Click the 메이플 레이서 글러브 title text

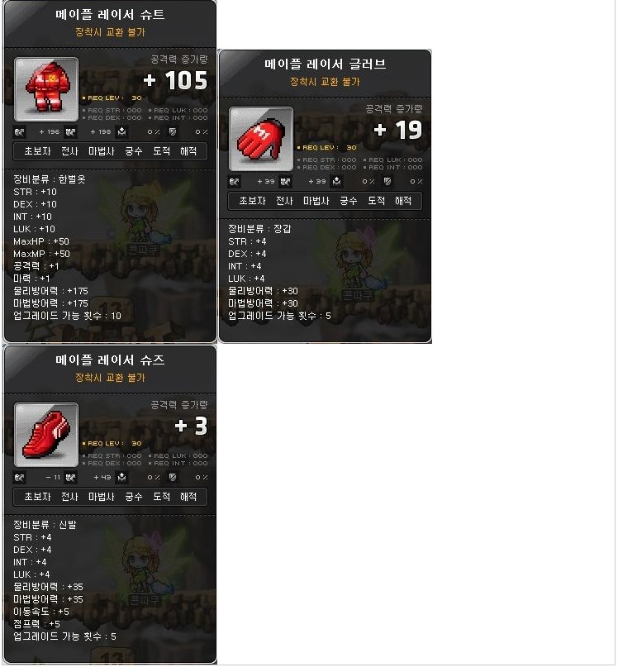(x=325, y=64)
